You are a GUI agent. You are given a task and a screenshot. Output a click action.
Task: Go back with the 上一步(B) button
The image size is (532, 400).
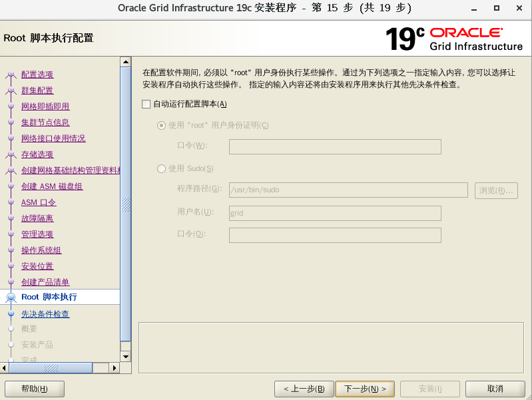pos(304,389)
